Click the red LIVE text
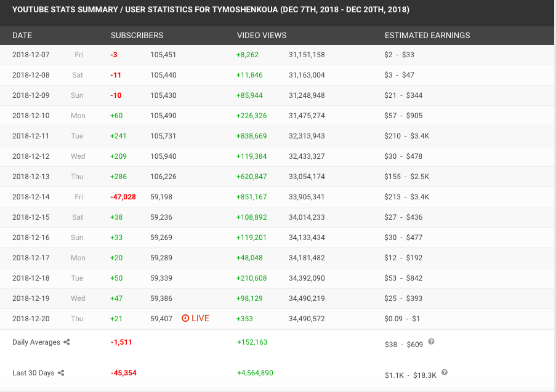 (x=200, y=318)
